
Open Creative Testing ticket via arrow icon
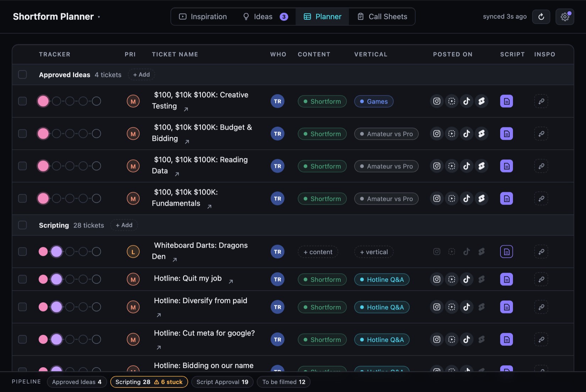(186, 109)
